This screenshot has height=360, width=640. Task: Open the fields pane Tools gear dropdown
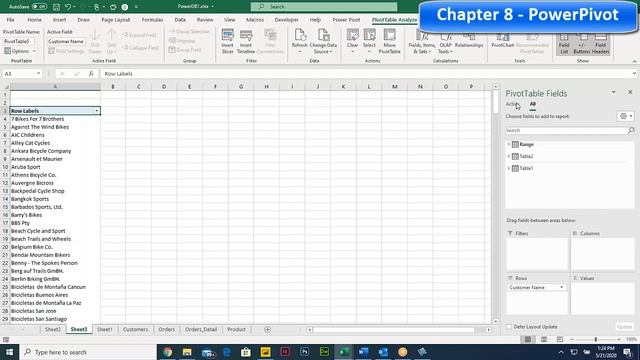pyautogui.click(x=626, y=116)
